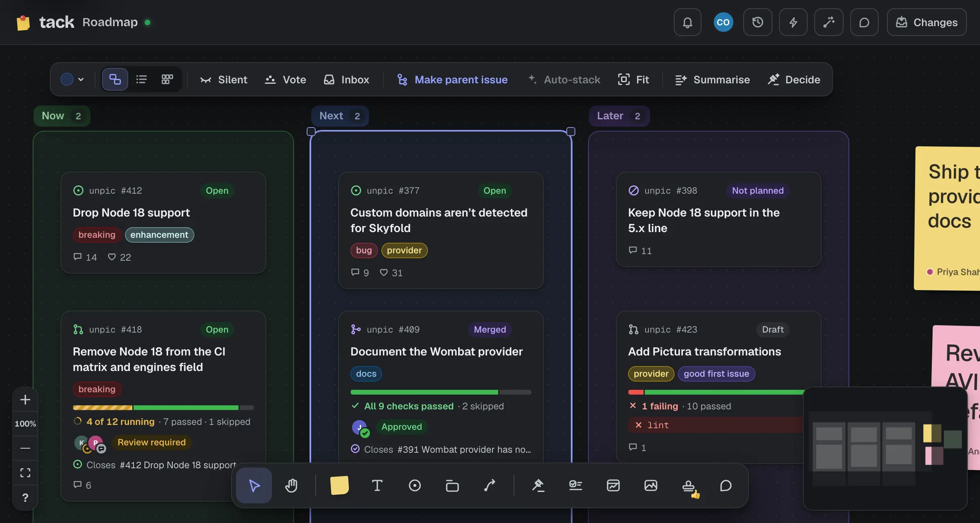Click checks progress bar on #418
The height and width of the screenshot is (523, 980).
[x=163, y=407]
